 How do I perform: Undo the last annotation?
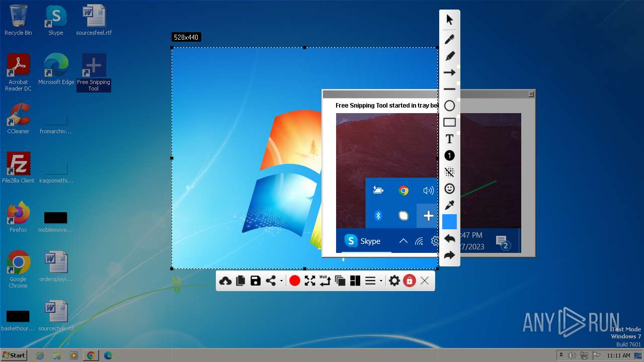click(449, 238)
